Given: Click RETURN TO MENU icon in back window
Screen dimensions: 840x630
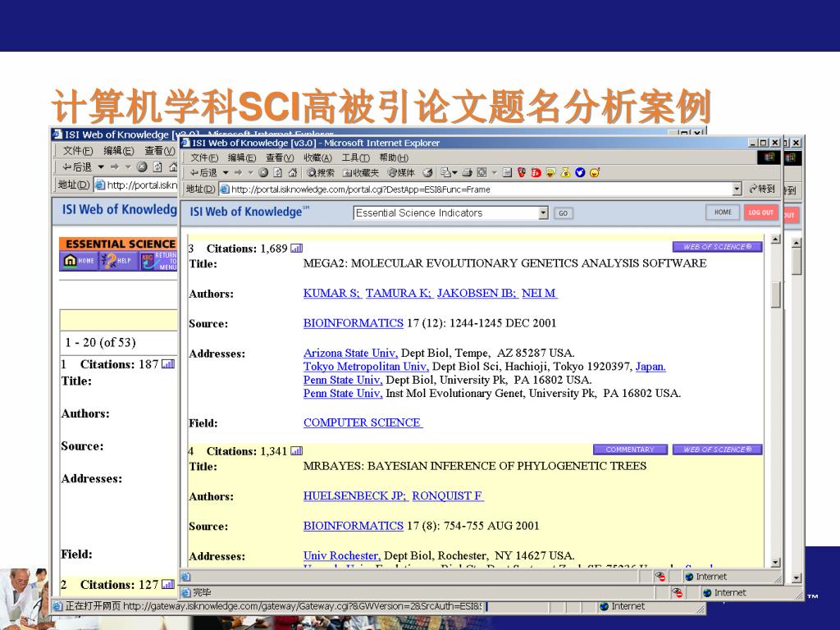Looking at the screenshot, I should click(x=159, y=261).
